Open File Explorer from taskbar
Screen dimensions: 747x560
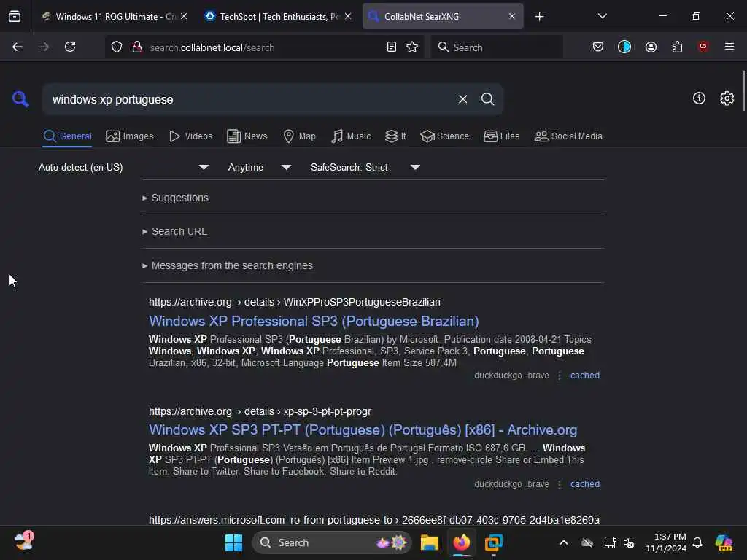[x=429, y=542]
